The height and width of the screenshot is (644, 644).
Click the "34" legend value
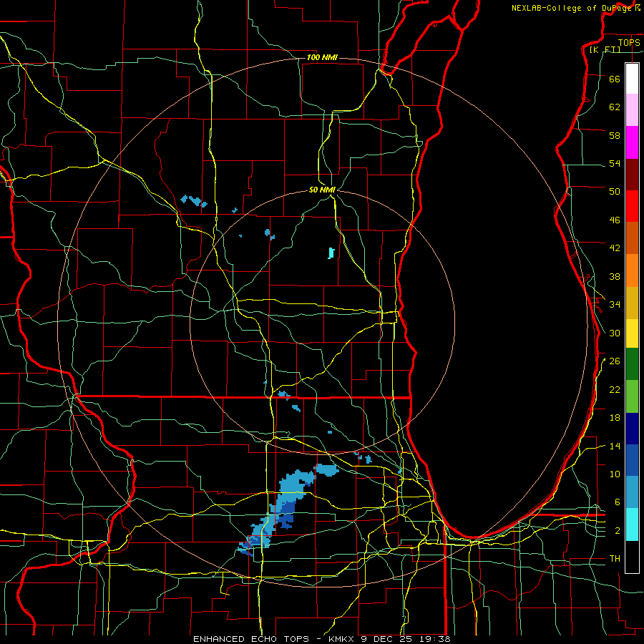point(615,305)
